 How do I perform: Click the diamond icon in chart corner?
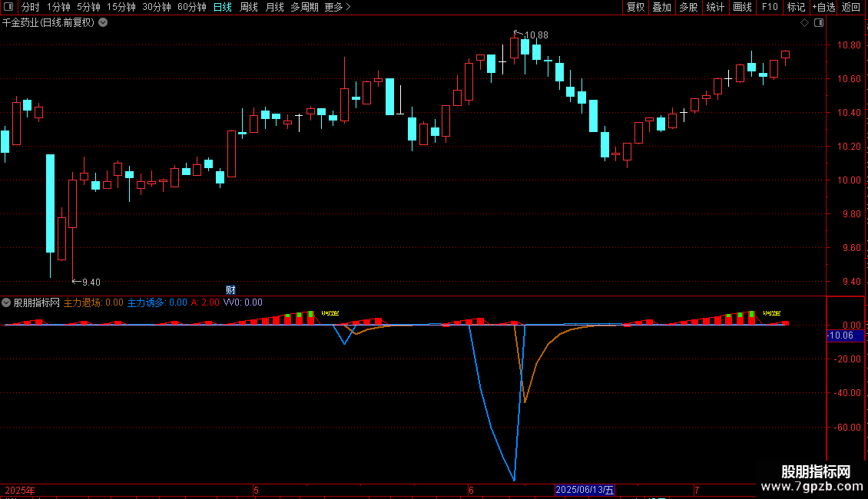[x=804, y=23]
